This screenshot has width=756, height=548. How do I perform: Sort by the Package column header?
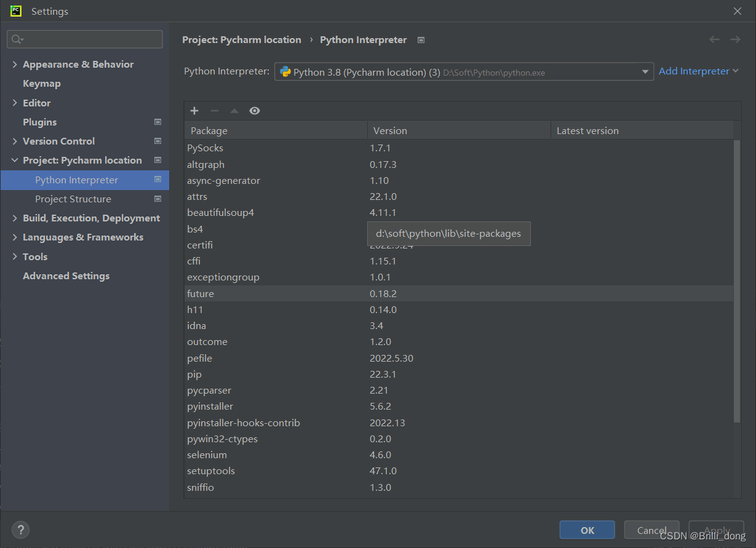tap(276, 130)
